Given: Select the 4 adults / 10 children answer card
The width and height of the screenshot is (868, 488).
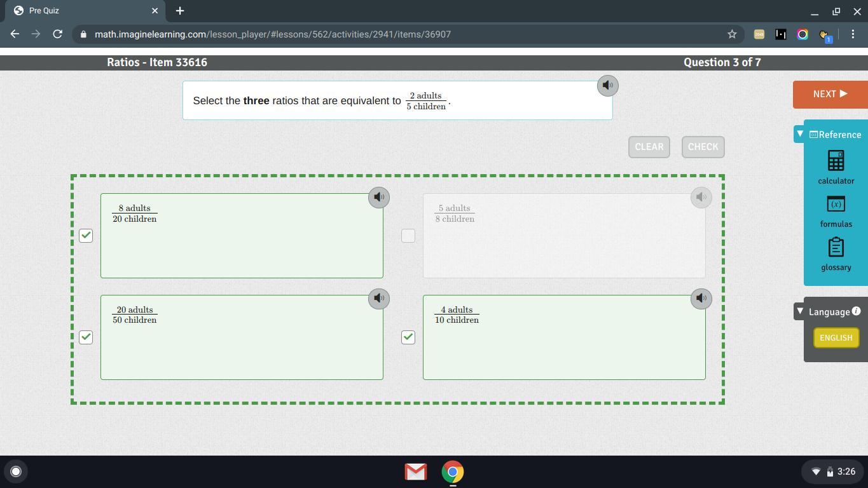Looking at the screenshot, I should coord(564,337).
